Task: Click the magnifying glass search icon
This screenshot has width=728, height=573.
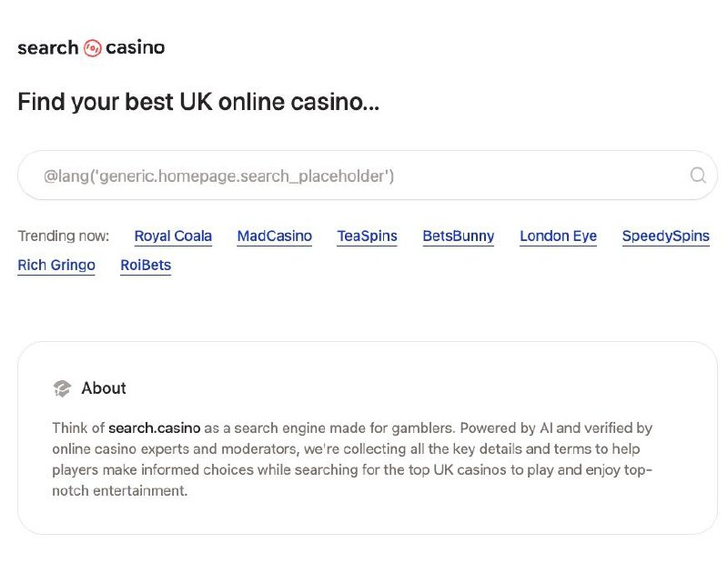Action: click(x=698, y=176)
